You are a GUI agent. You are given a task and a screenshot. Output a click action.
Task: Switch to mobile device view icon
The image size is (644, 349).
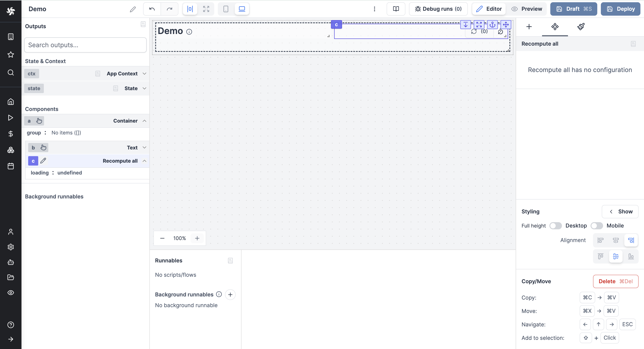[226, 9]
